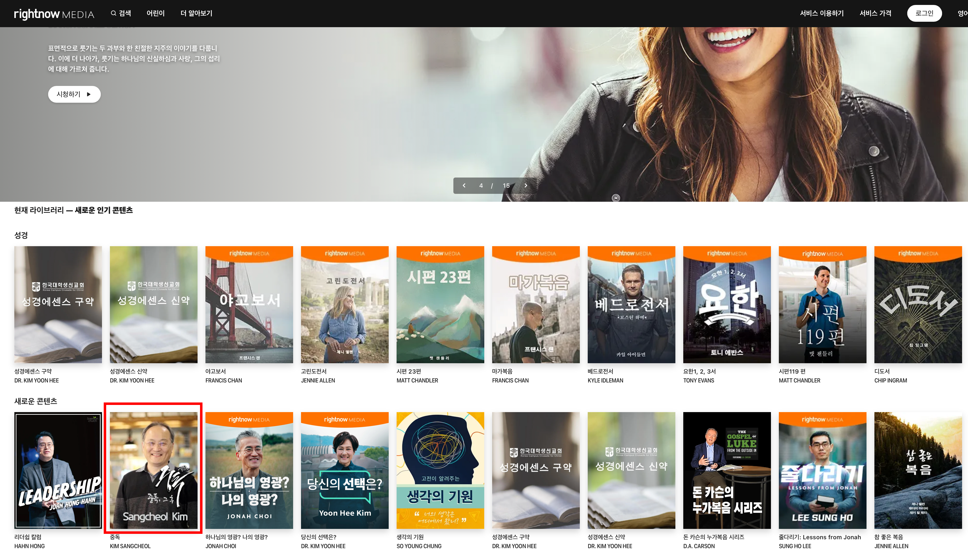This screenshot has width=968, height=560.
Task: Click 당신의 선택은? title link
Action: 319,537
